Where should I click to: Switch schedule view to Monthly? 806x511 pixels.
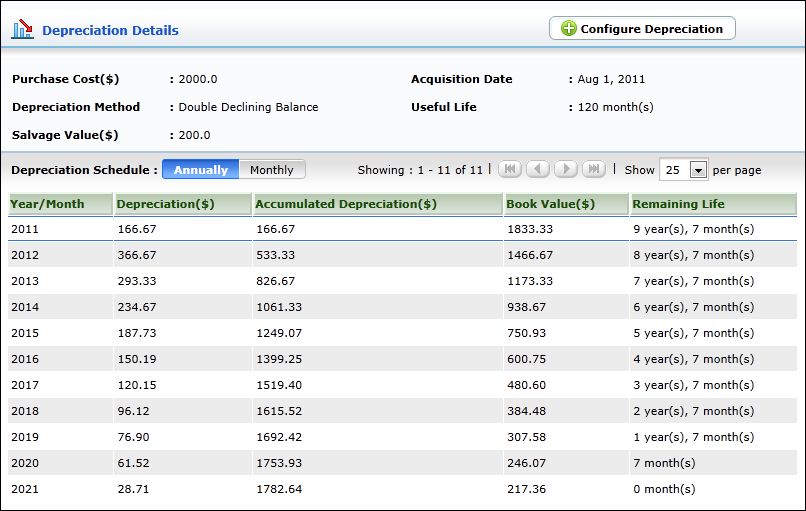coord(272,170)
